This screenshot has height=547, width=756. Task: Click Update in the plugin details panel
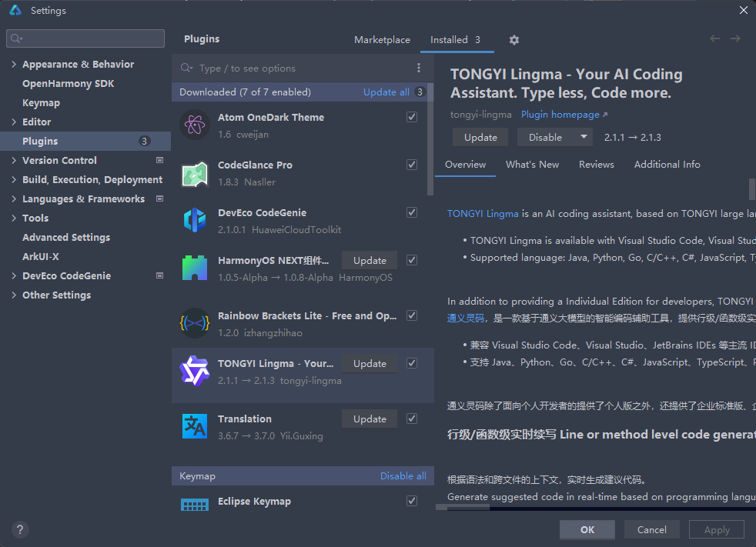click(480, 138)
